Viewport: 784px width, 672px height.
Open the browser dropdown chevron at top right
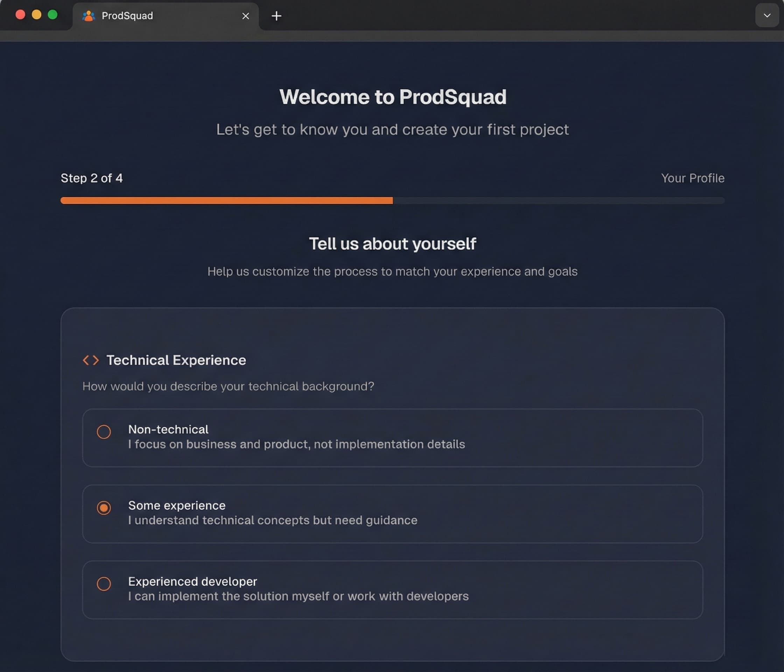click(766, 15)
